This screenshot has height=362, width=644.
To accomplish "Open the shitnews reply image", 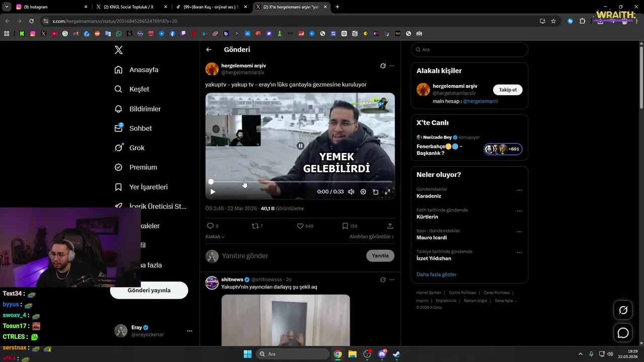I will (285, 320).
